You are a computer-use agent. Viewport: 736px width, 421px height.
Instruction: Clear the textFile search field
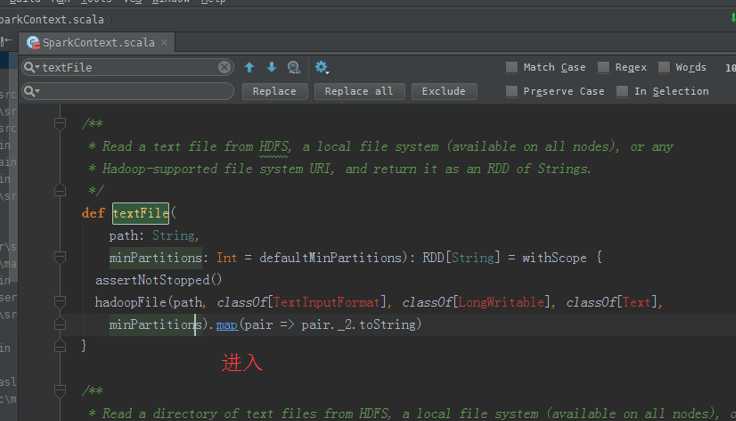[224, 67]
